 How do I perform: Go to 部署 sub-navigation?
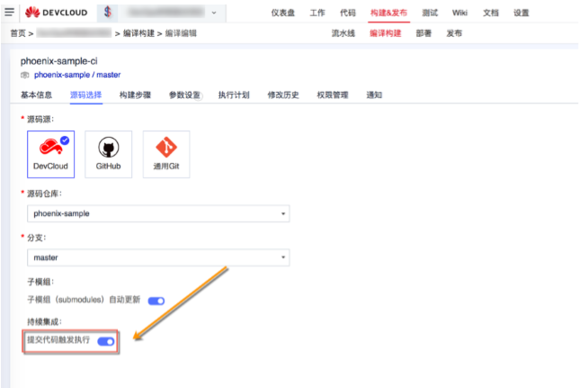click(423, 33)
